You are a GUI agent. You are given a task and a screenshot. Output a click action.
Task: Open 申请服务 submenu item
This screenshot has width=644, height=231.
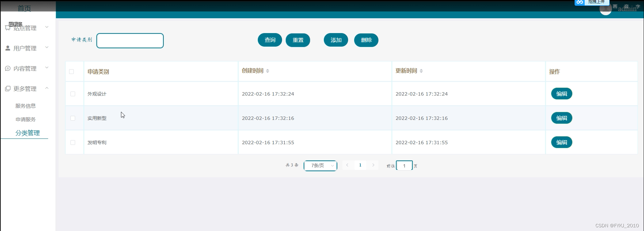pyautogui.click(x=26, y=119)
